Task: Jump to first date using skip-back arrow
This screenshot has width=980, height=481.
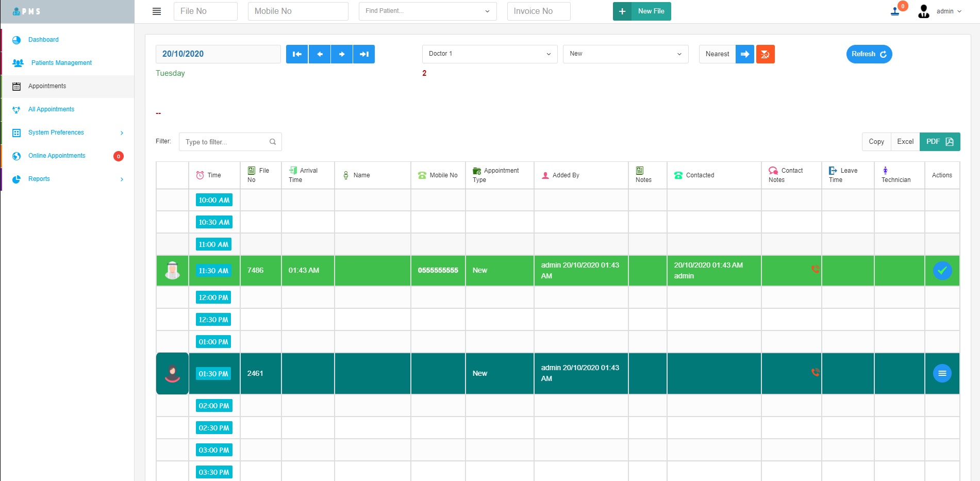Action: click(297, 54)
